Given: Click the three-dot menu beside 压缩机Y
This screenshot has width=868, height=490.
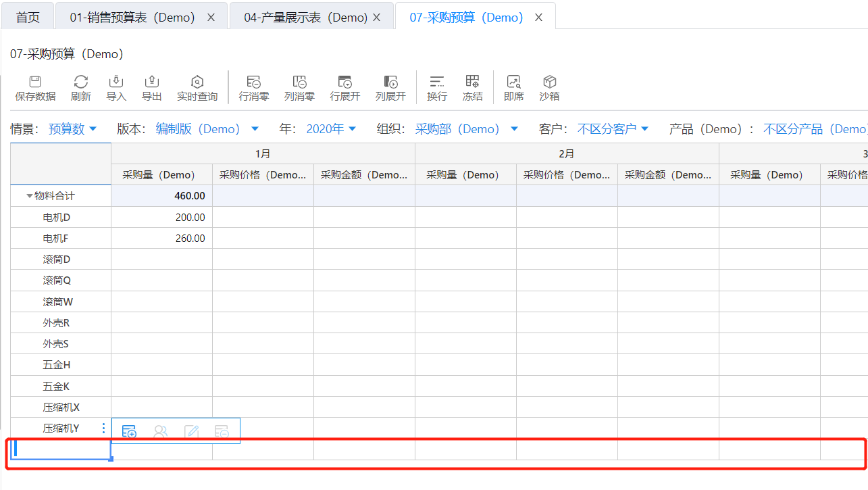Looking at the screenshot, I should pyautogui.click(x=103, y=428).
